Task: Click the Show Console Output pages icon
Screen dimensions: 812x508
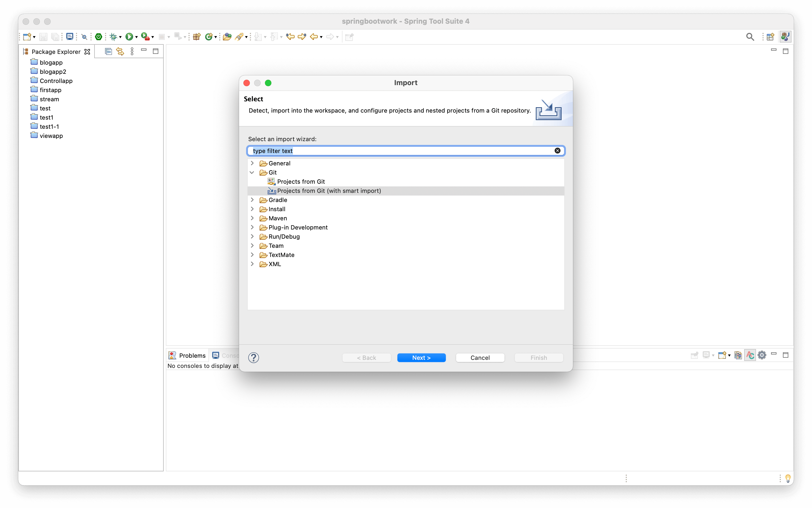Action: click(738, 355)
